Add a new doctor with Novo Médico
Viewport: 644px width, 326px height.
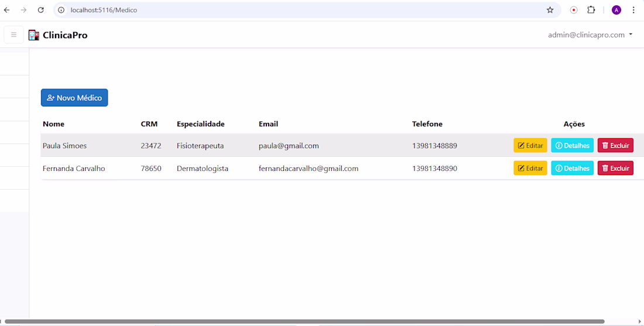[x=74, y=98]
